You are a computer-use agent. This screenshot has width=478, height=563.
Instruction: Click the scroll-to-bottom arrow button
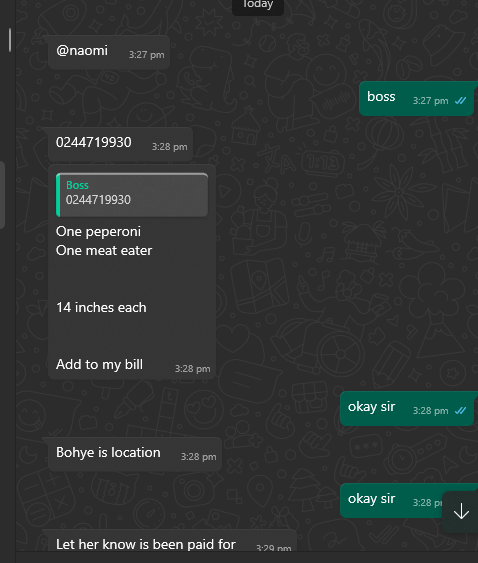[461, 511]
